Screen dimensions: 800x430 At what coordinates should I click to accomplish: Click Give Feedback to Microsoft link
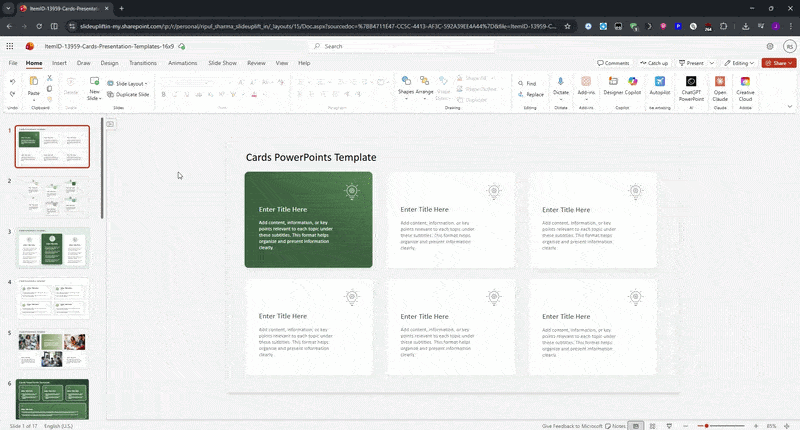tap(572, 426)
